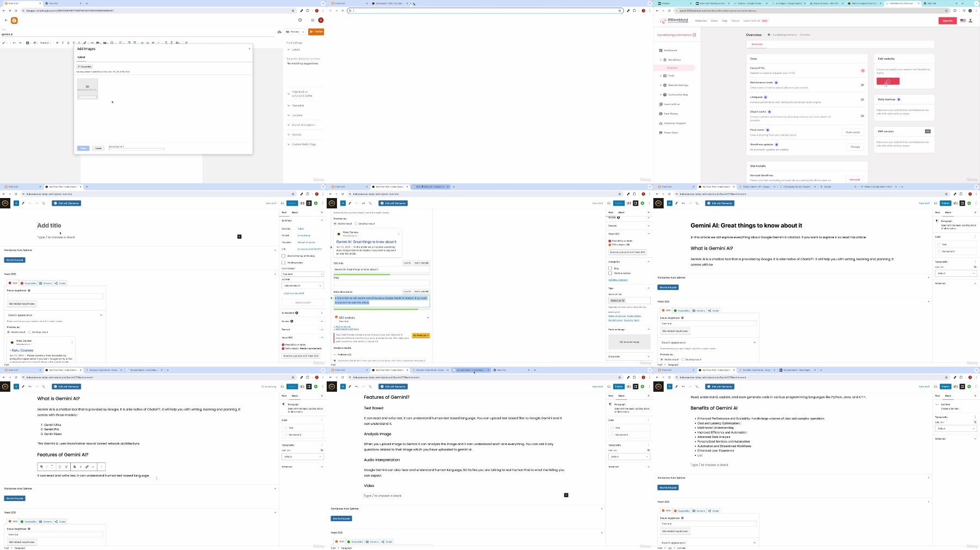Image resolution: width=980 pixels, height=550 pixels.
Task: Click Cancel in the Add Images dialog
Action: (x=98, y=148)
